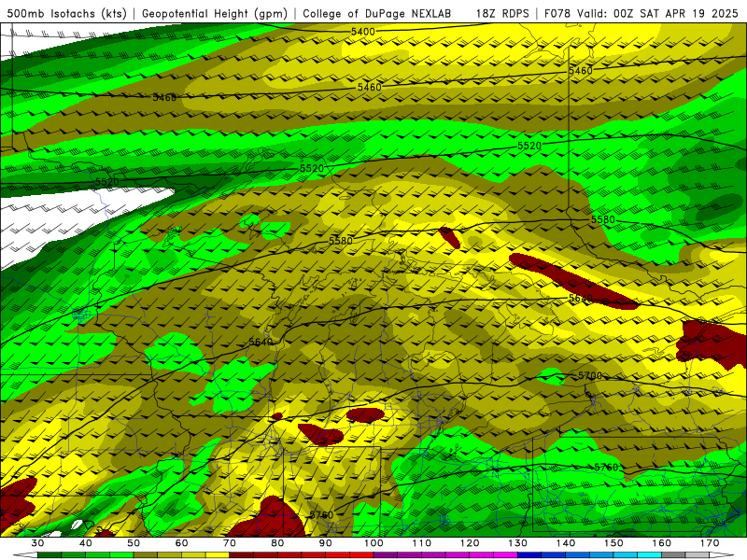Image resolution: width=747 pixels, height=560 pixels.
Task: Select the 60 knot legend number
Action: [181, 543]
